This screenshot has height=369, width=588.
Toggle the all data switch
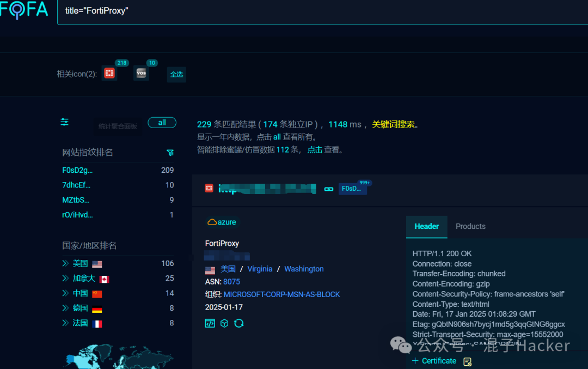[162, 123]
